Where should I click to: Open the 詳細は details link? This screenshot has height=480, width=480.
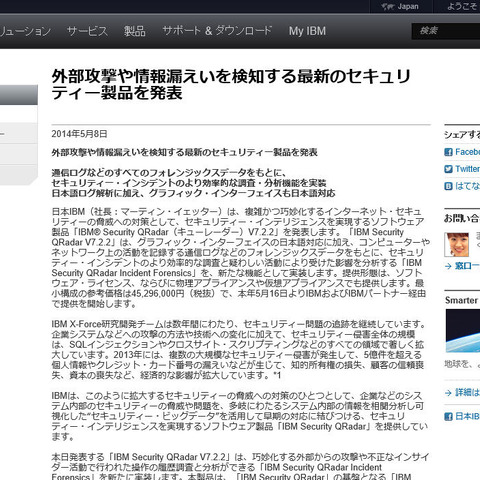tap(468, 393)
